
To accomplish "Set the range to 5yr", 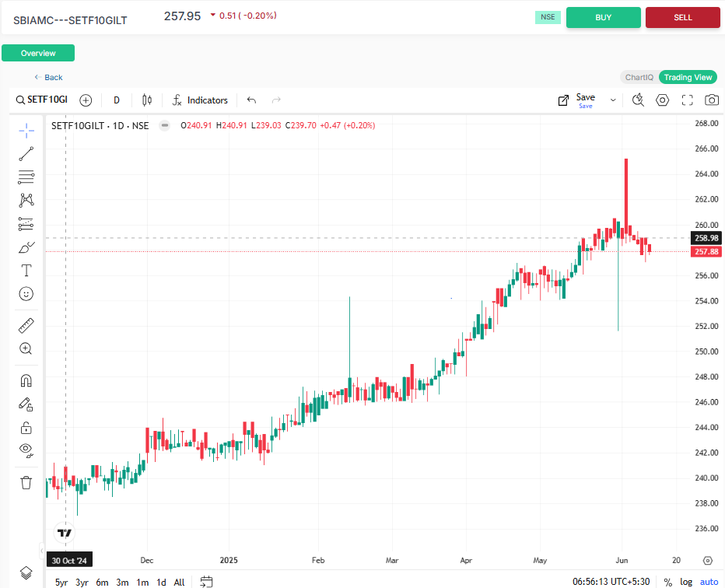I will [61, 582].
